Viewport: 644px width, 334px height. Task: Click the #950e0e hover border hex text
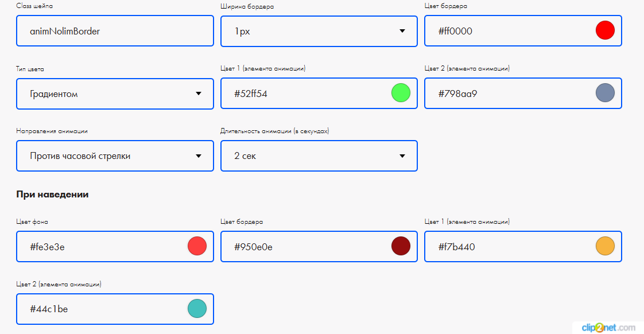(253, 247)
